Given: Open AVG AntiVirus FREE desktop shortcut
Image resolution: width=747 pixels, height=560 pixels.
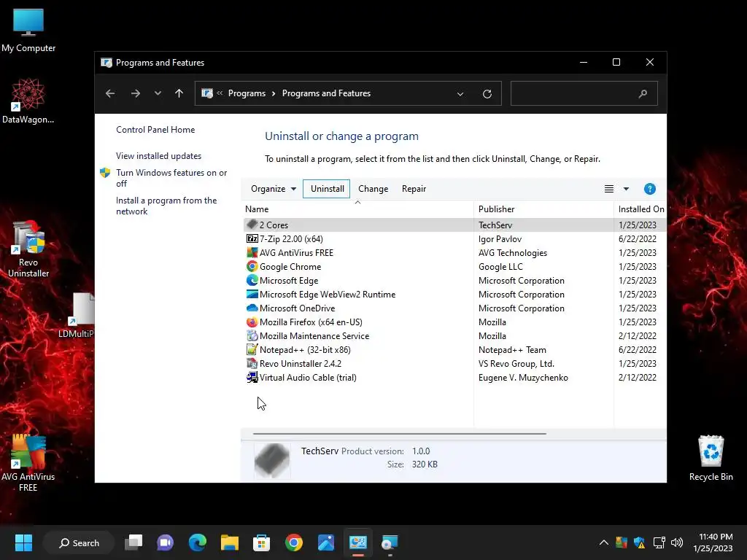Looking at the screenshot, I should (28, 463).
